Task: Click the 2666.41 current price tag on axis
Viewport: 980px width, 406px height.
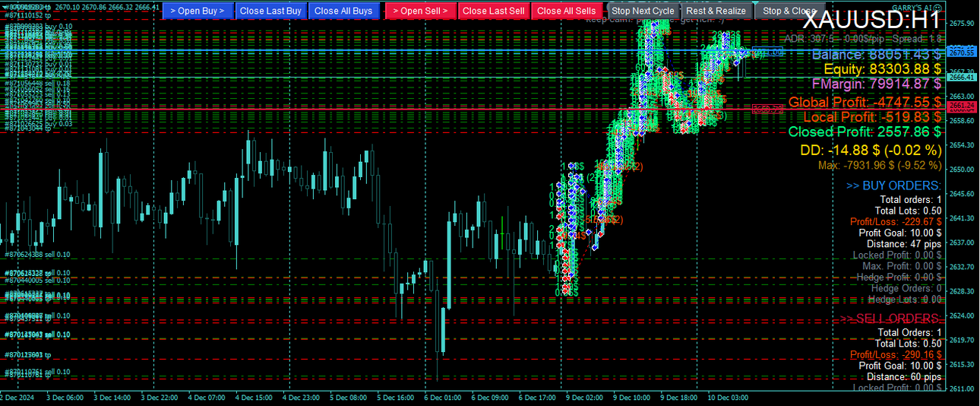Action: [x=962, y=78]
